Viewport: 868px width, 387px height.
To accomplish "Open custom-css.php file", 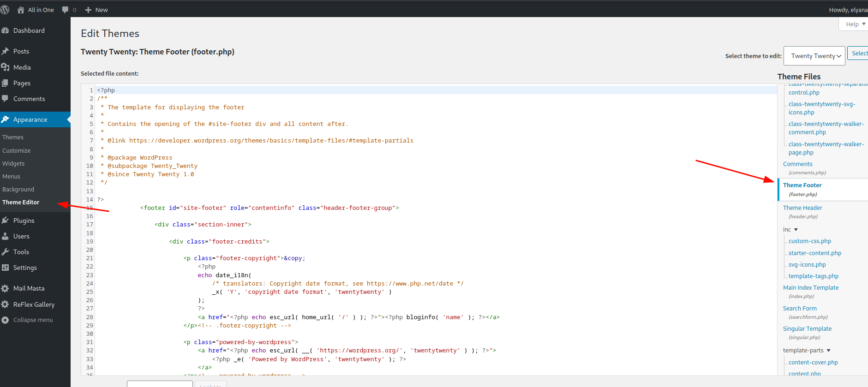I will [810, 241].
